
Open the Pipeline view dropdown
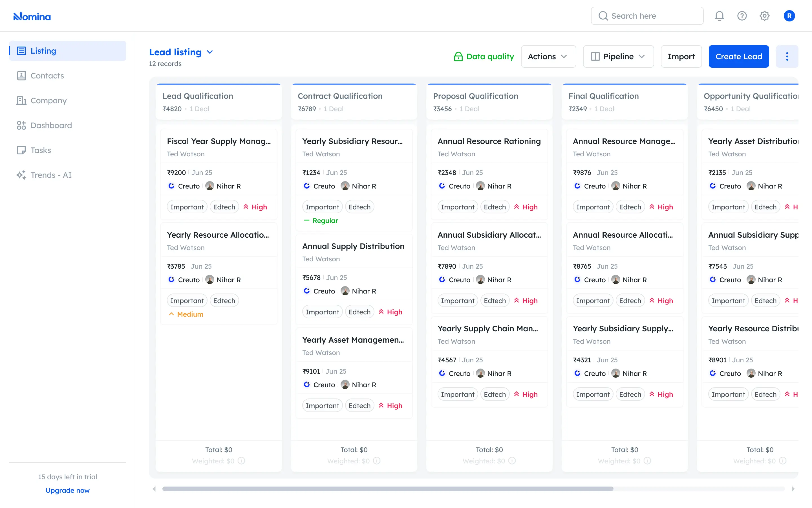click(618, 56)
